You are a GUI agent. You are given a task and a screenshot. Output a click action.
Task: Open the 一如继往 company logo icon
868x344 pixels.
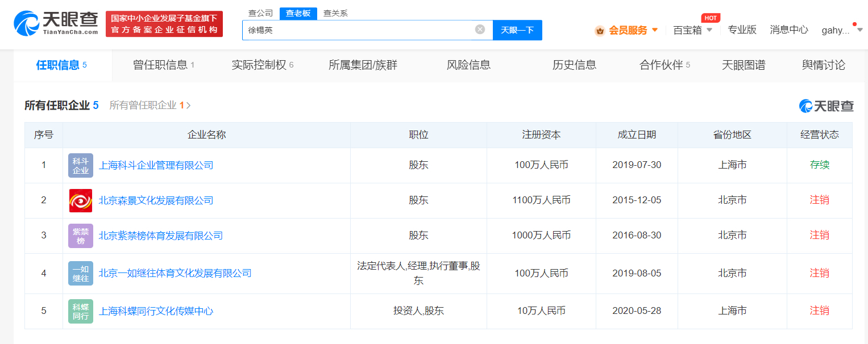(81, 273)
